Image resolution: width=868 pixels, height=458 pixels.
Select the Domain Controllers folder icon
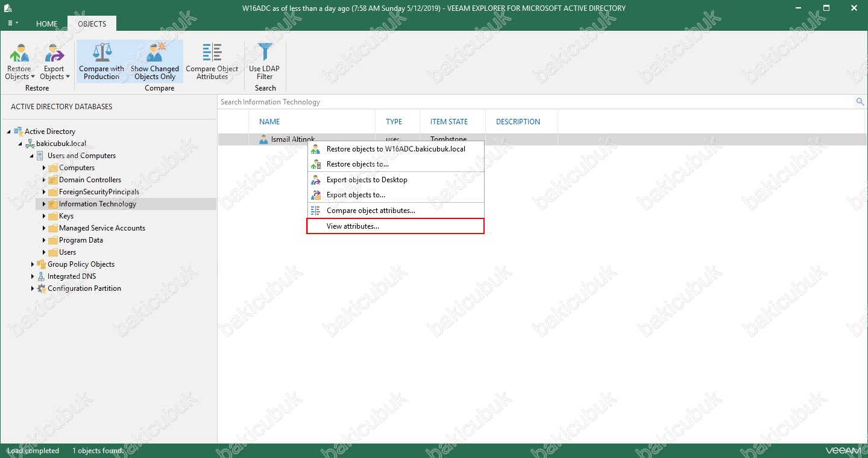[52, 180]
